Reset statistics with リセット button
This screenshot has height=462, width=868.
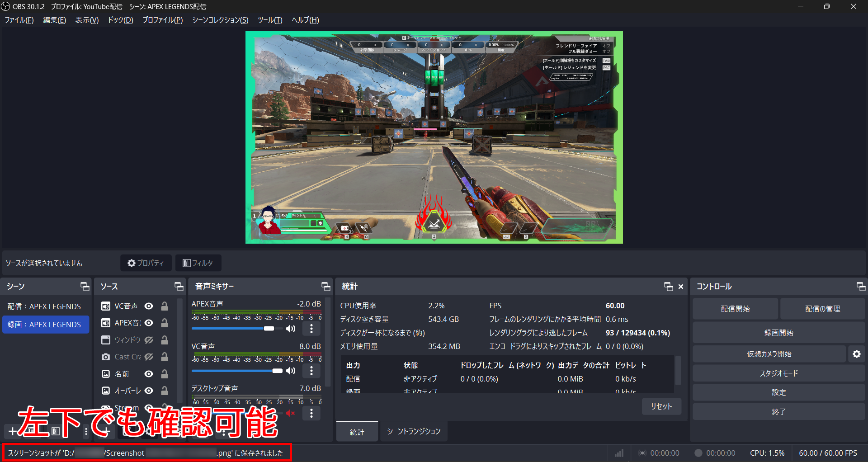[x=661, y=406]
